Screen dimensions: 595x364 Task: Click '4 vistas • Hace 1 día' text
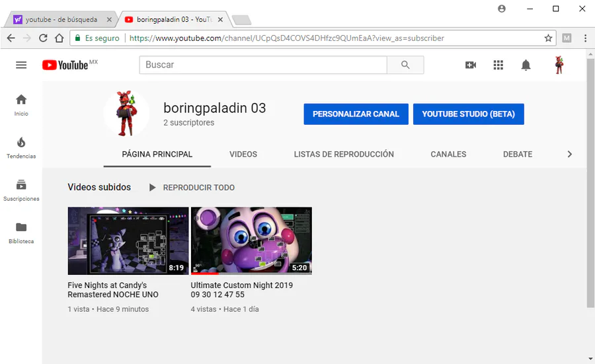[x=225, y=309]
